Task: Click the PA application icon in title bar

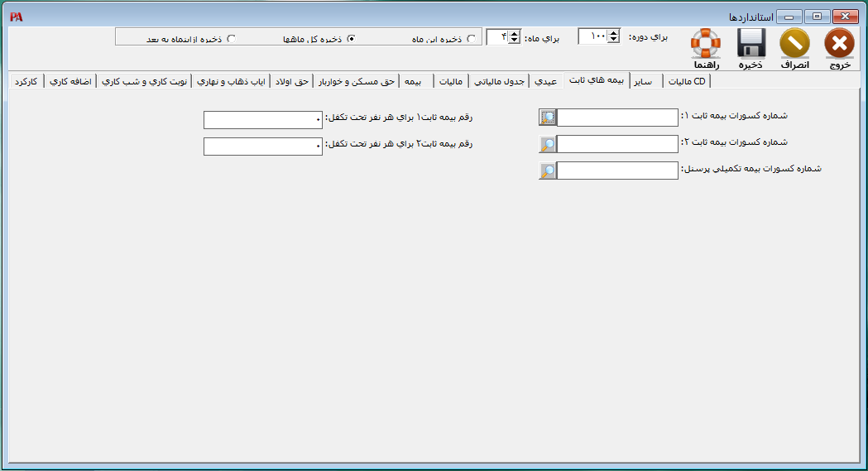Action: pyautogui.click(x=17, y=17)
